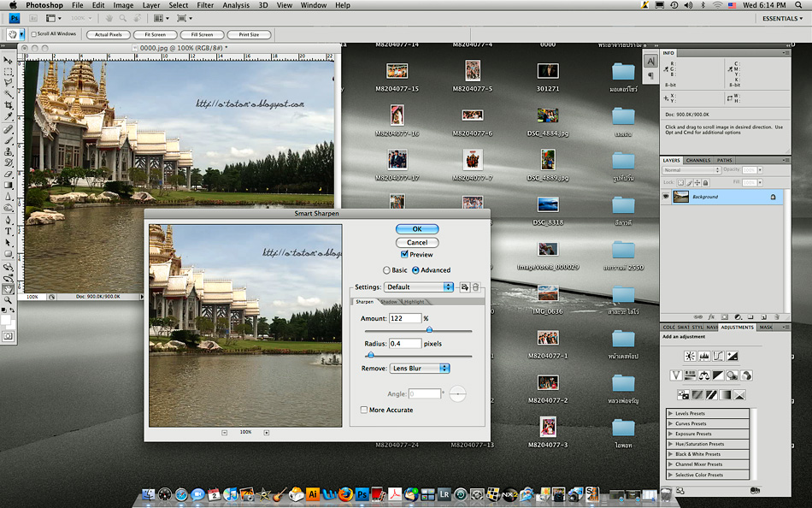Uncheck the Preview checkbox

click(x=404, y=255)
